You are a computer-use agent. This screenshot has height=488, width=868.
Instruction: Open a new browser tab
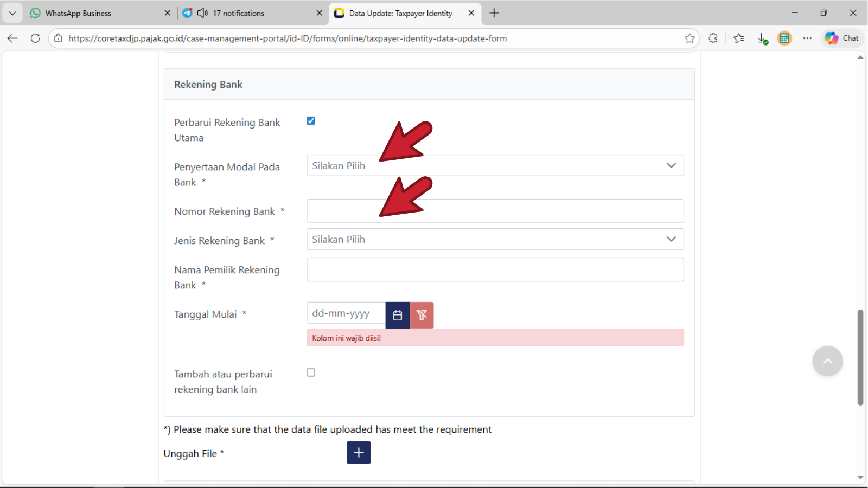point(494,13)
